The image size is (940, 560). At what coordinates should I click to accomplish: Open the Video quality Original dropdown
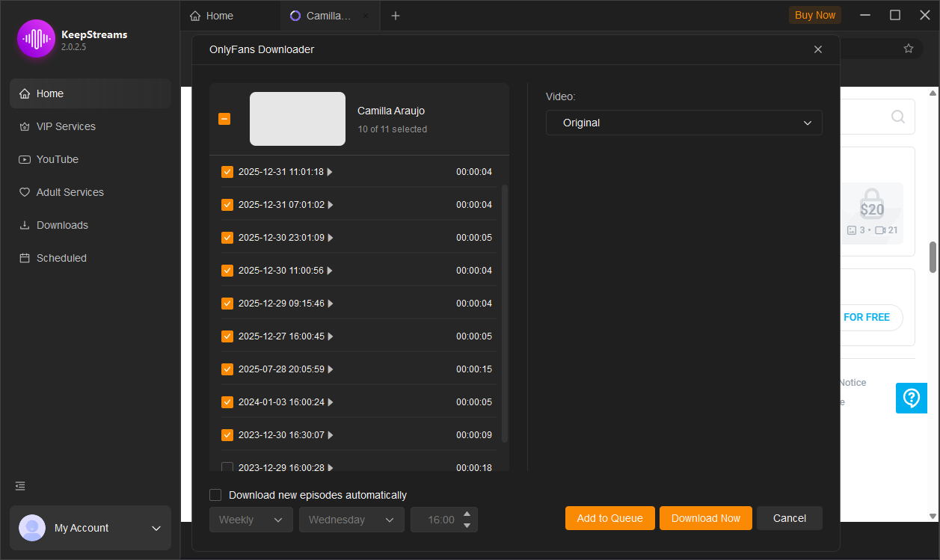[x=684, y=123]
